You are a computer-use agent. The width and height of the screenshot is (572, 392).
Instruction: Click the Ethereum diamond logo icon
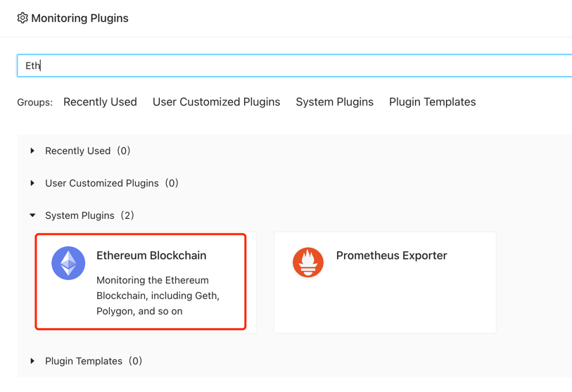[68, 263]
